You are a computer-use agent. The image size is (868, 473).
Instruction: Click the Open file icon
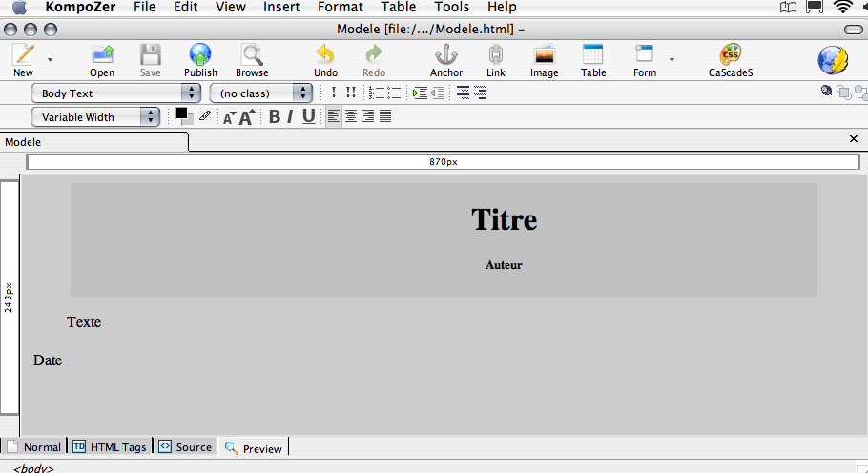pyautogui.click(x=102, y=54)
